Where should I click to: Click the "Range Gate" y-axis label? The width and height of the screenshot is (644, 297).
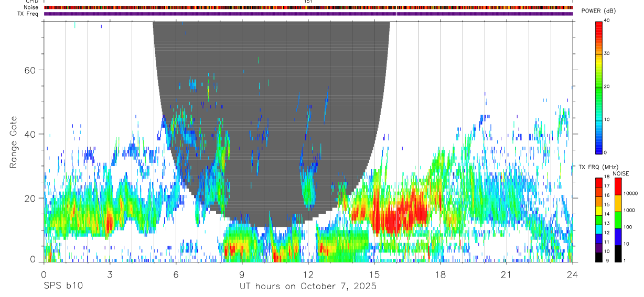pyautogui.click(x=14, y=142)
